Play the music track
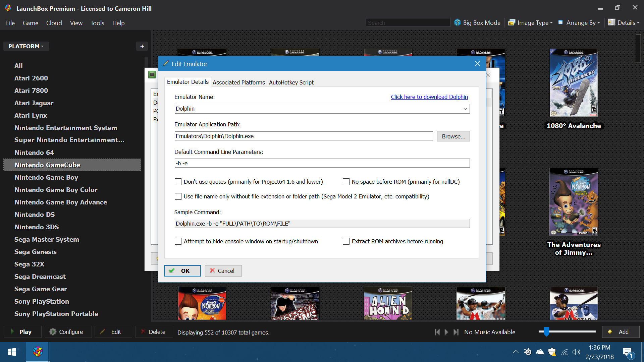The width and height of the screenshot is (644, 362). click(x=446, y=332)
